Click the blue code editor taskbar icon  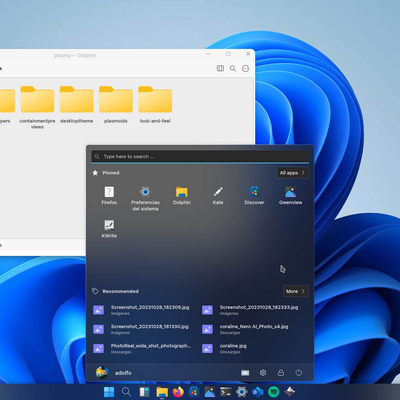pos(258,392)
